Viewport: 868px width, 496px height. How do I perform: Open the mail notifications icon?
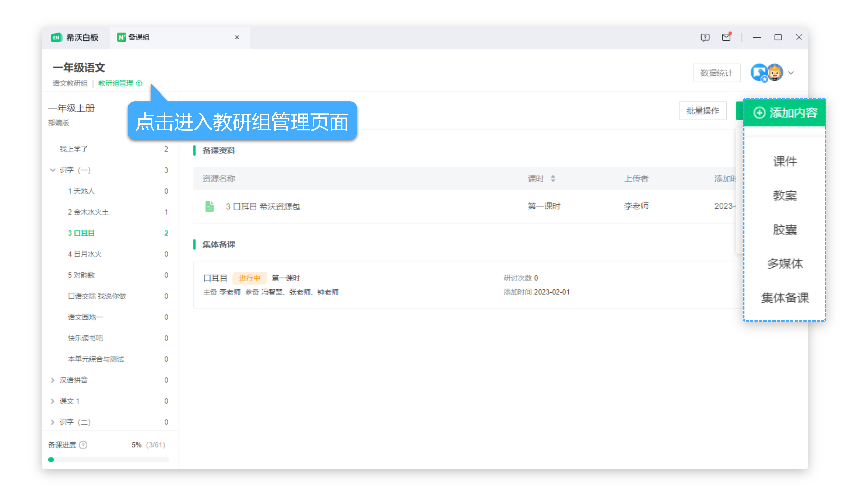[726, 37]
